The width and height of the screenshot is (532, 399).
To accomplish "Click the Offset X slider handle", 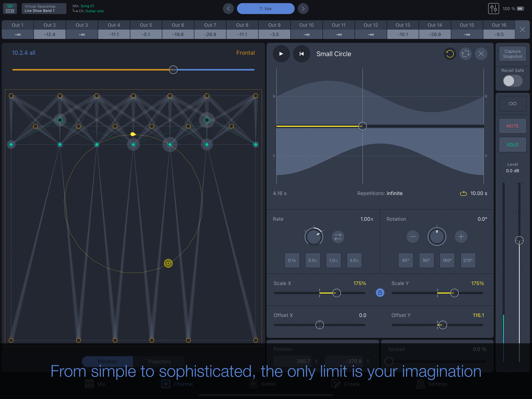I will tap(320, 325).
